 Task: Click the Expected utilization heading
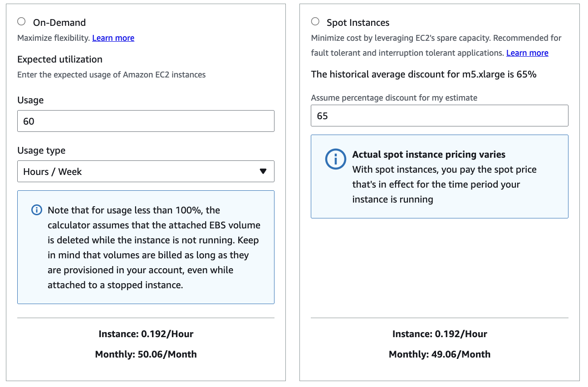(x=60, y=59)
